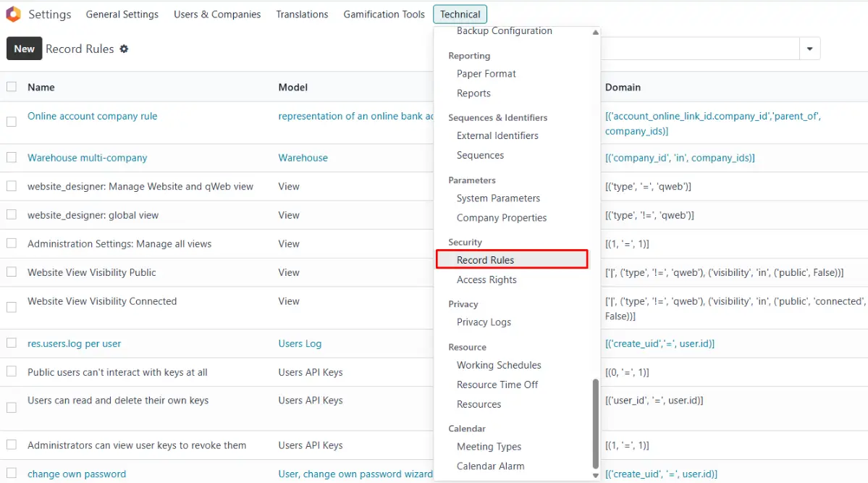Tick the select-all checkbox in the header
Viewport: 868px width, 483px height.
tap(12, 87)
